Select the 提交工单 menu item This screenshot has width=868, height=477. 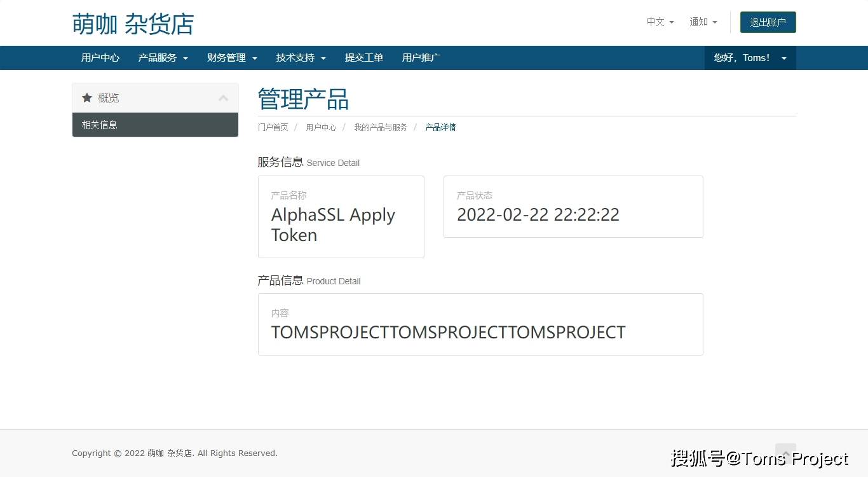(364, 58)
